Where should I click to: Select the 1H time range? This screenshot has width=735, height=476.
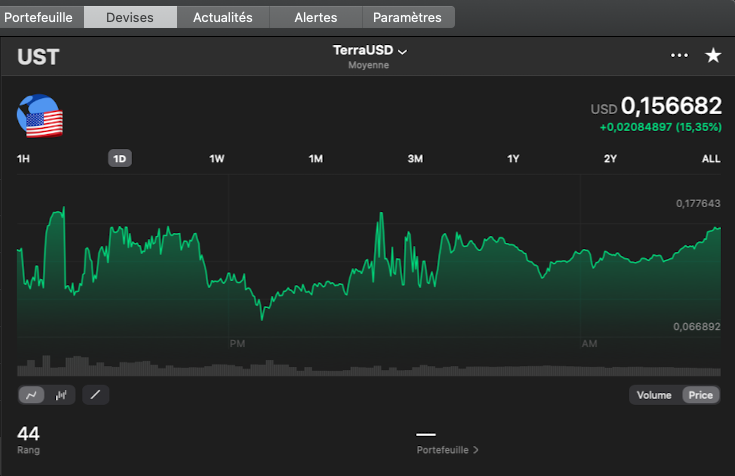tap(23, 159)
